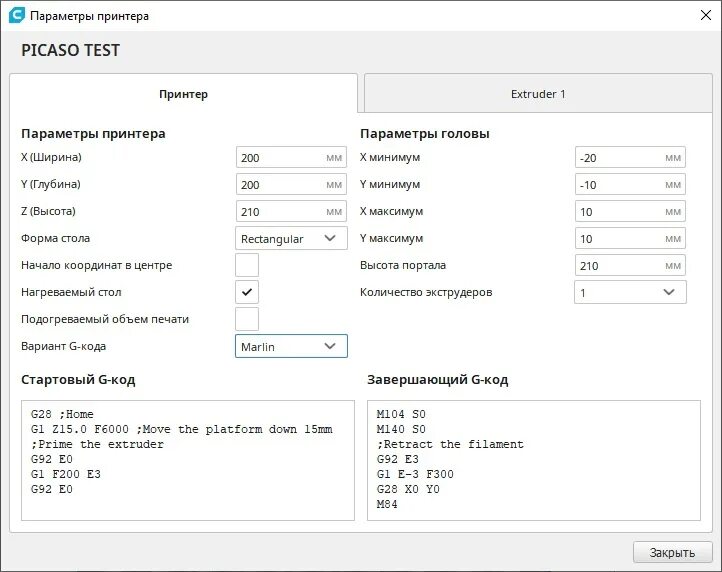Enable Подогреваемый объем печати checkbox
This screenshot has width=722, height=572.
pyautogui.click(x=247, y=319)
